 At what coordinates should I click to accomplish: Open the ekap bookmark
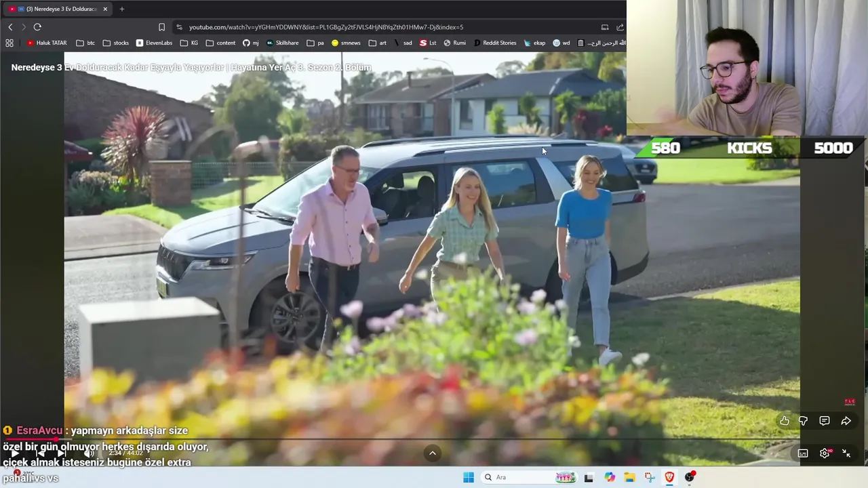[x=534, y=43]
